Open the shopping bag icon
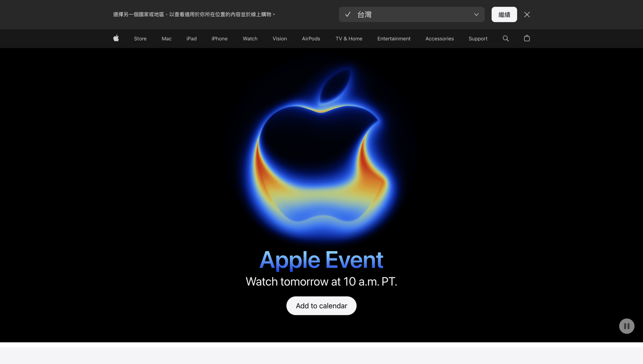The height and width of the screenshot is (364, 643). point(527,38)
